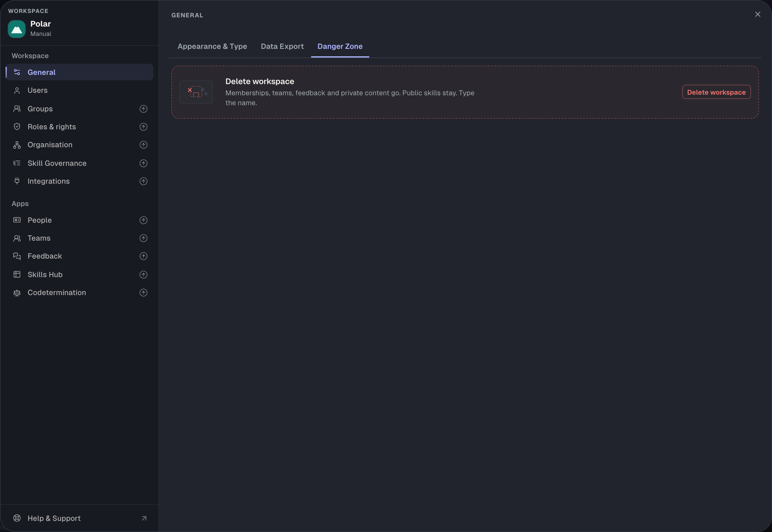Viewport: 772px width, 532px height.
Task: Click the Polar workspace name
Action: (x=41, y=24)
